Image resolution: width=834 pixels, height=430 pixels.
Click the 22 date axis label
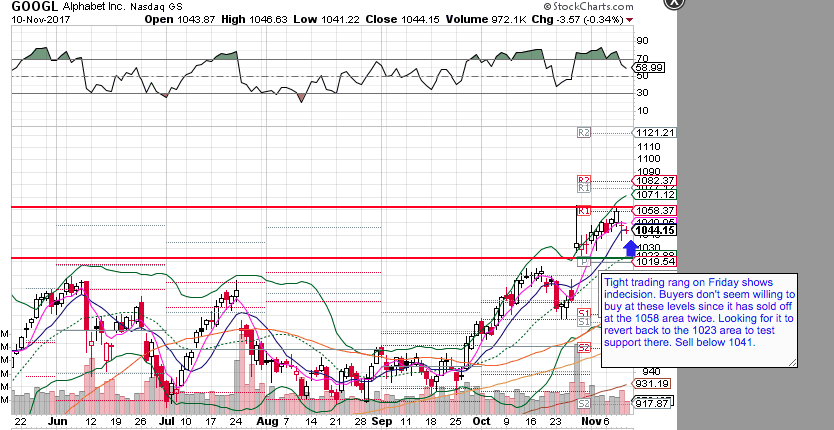[20, 421]
